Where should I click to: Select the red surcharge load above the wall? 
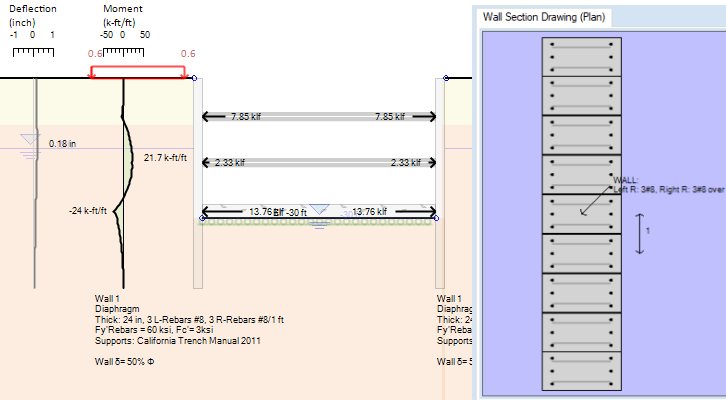coord(138,72)
